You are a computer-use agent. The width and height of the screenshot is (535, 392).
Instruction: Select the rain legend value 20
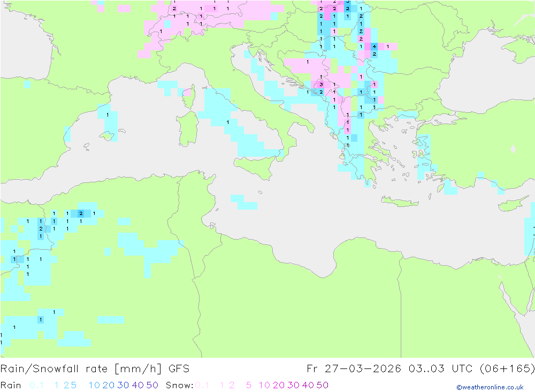pyautogui.click(x=109, y=385)
